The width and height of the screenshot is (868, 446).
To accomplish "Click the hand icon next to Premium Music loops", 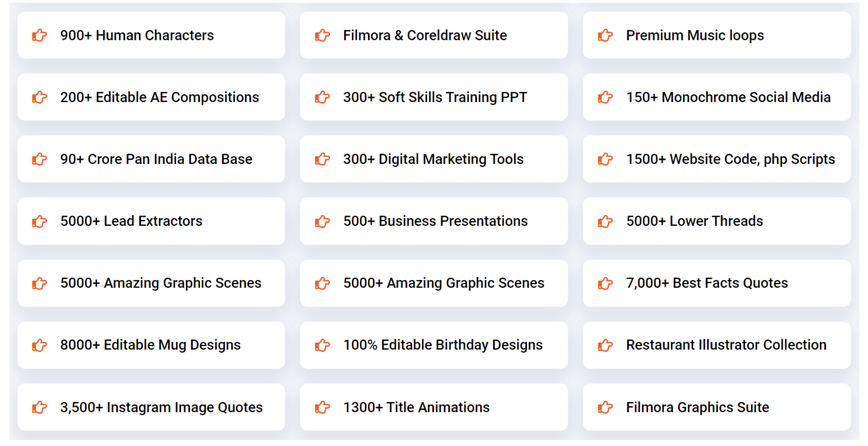I will pos(605,35).
